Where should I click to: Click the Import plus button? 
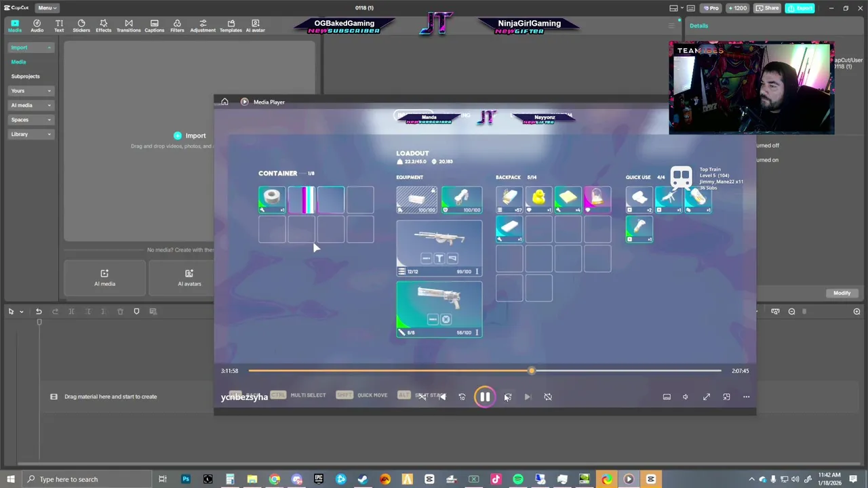(x=178, y=136)
